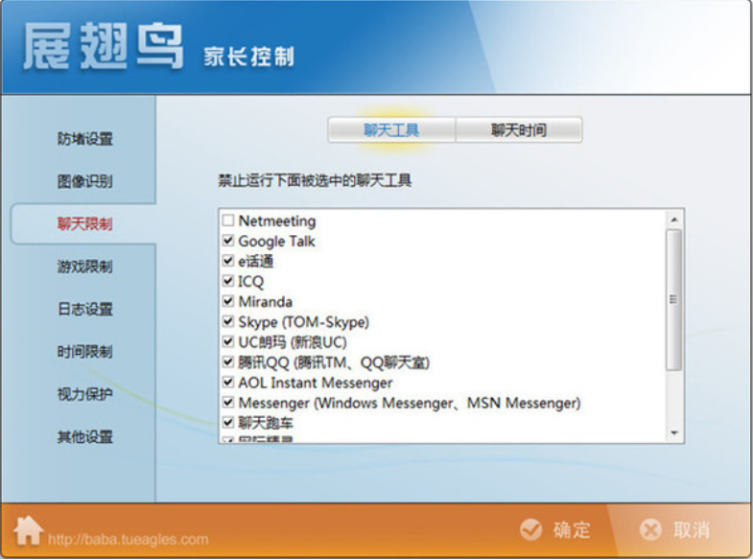Select the 聊天工具 tab

(x=391, y=130)
